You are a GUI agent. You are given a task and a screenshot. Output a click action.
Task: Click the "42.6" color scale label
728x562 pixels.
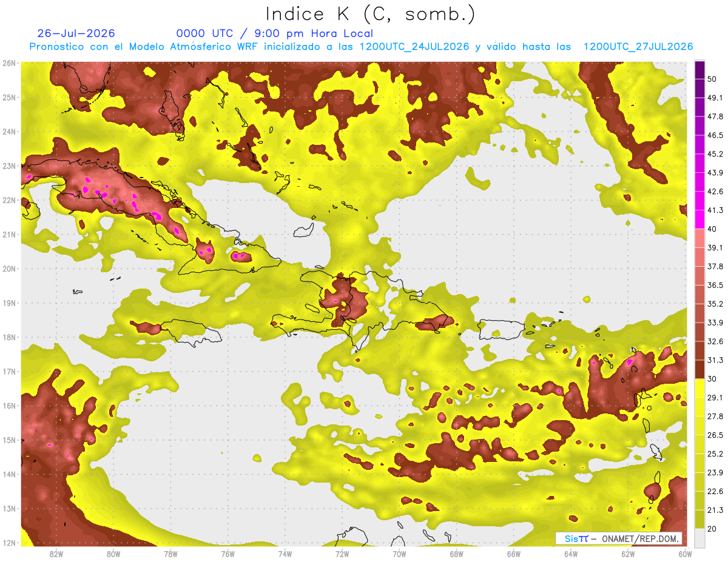(715, 192)
